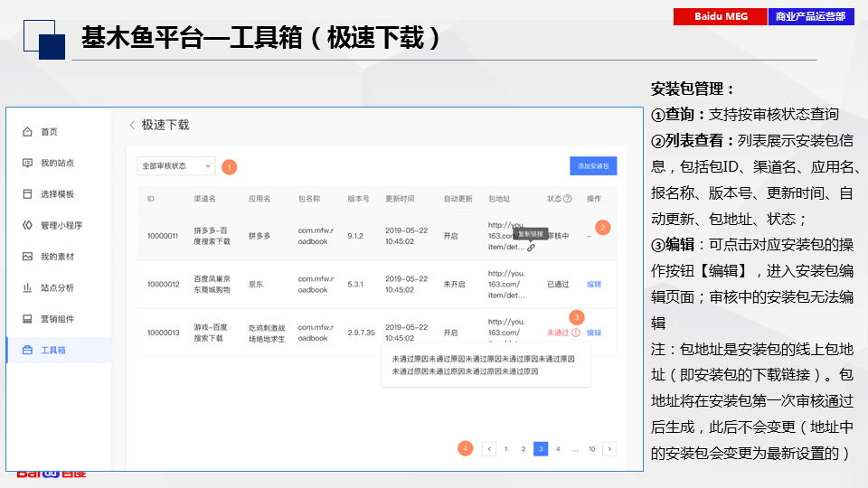868x488 pixels.
Task: Go to next page arrow in pagination
Action: tap(609, 449)
